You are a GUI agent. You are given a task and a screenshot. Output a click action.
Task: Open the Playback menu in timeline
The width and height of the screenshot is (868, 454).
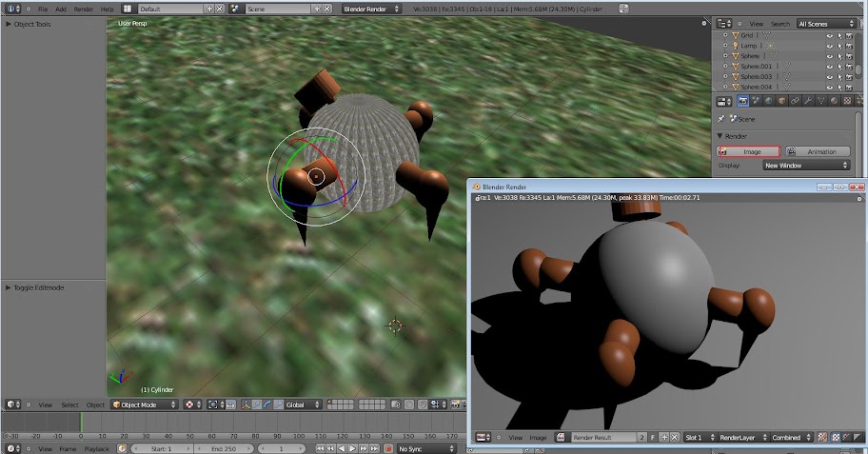point(97,448)
